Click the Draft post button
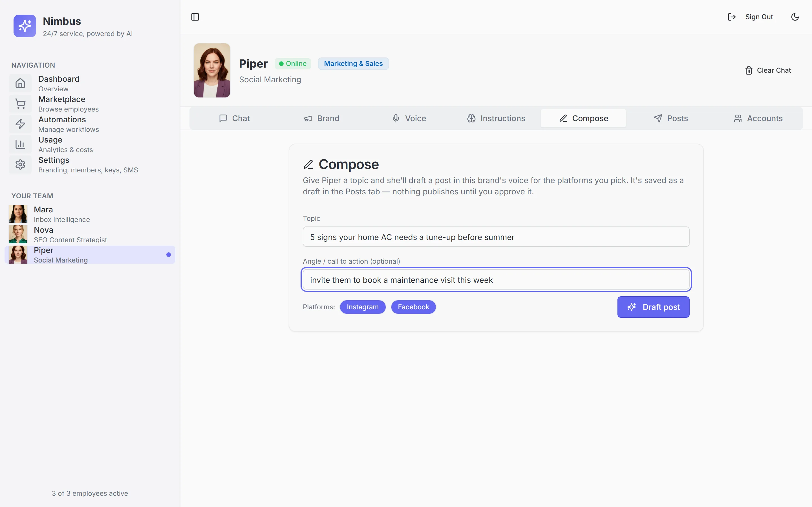Screen dimensions: 812x507 tap(653, 307)
